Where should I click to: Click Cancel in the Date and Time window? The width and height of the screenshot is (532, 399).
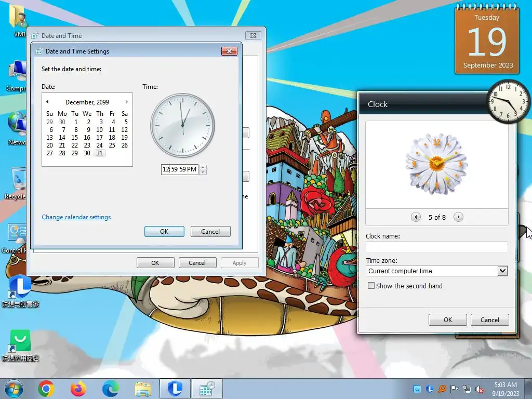197,262
